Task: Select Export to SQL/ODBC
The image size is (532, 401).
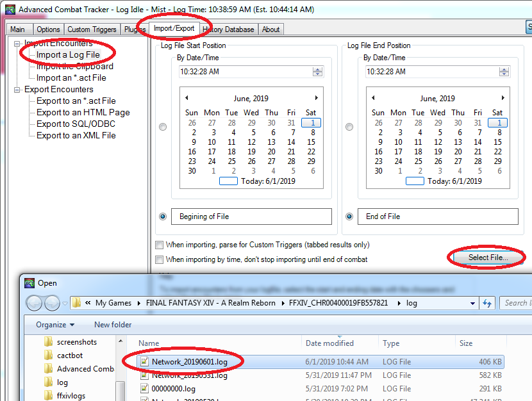Action: tap(76, 124)
